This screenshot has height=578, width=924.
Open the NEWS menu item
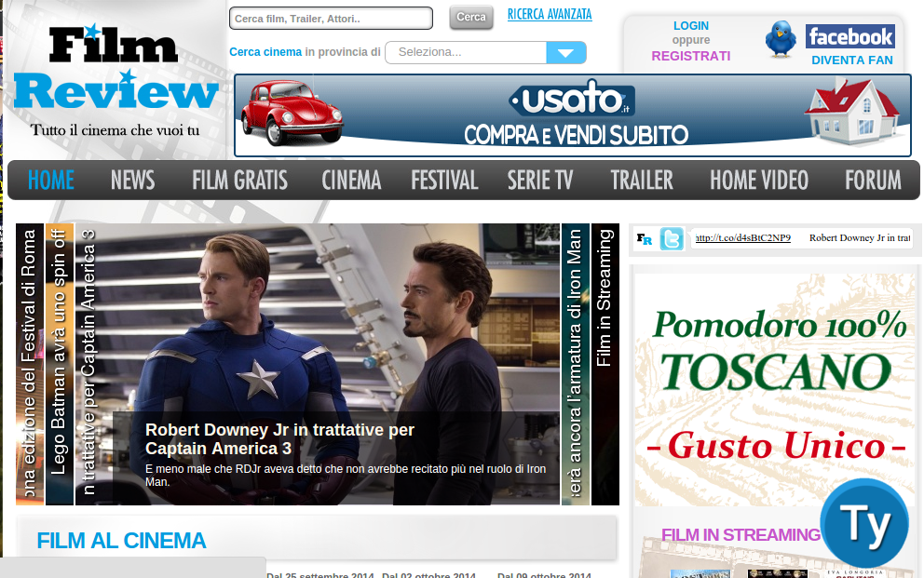132,181
